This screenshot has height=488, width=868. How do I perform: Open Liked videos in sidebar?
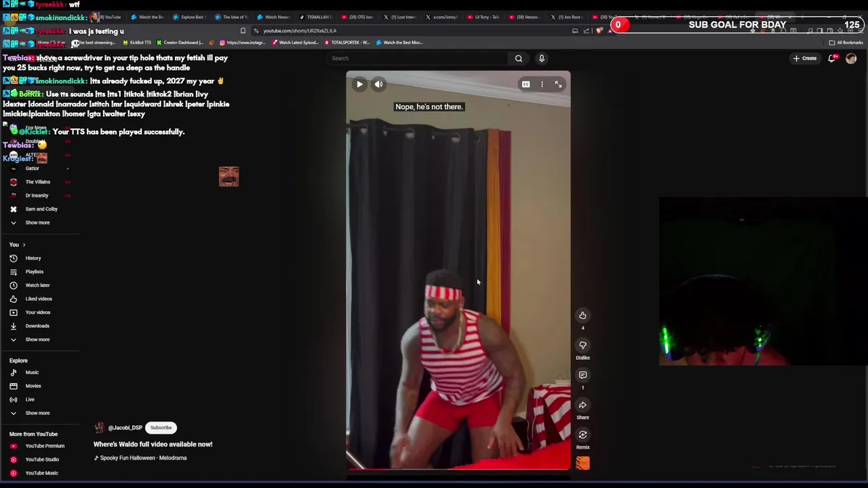coord(38,299)
